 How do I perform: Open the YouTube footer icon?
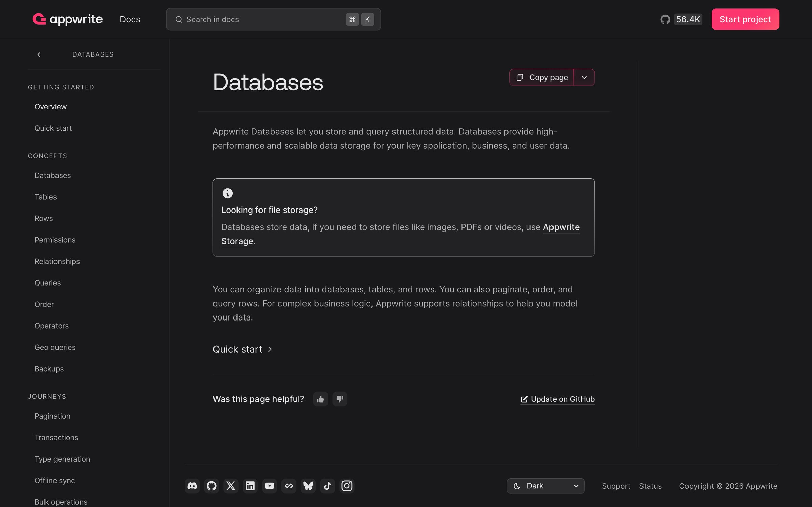[269, 486]
